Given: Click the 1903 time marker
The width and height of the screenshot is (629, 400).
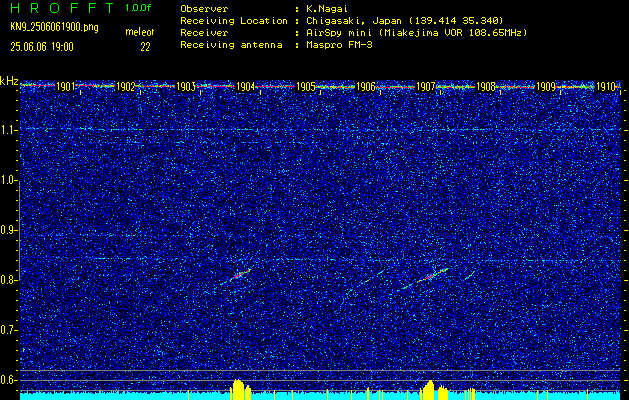Looking at the screenshot, I should click(185, 87).
